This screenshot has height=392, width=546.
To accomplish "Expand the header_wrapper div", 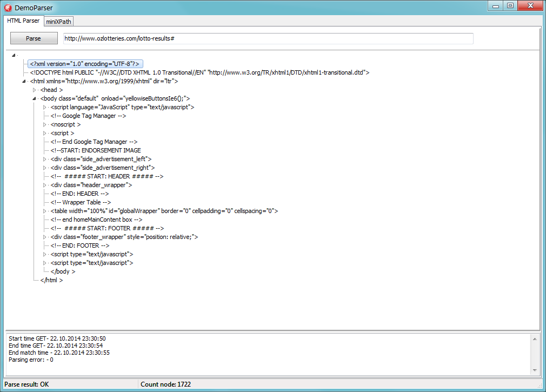I will click(44, 185).
